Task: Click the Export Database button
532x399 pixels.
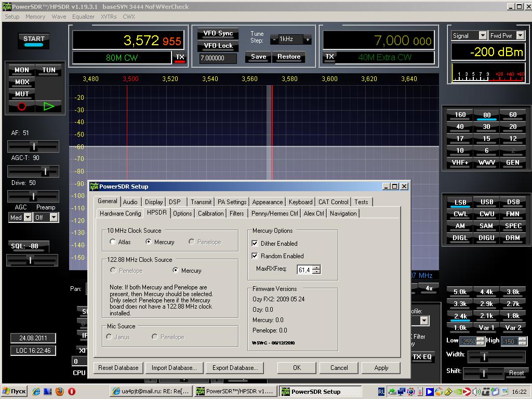Action: coord(235,368)
